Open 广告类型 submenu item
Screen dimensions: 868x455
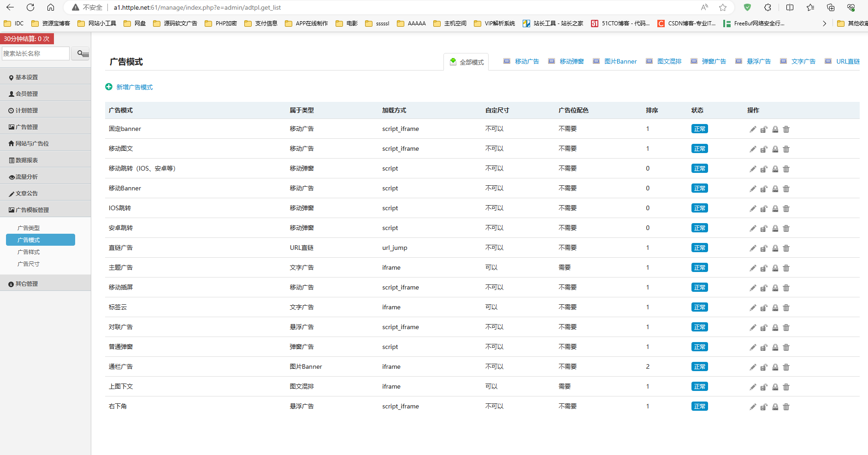[x=29, y=228]
